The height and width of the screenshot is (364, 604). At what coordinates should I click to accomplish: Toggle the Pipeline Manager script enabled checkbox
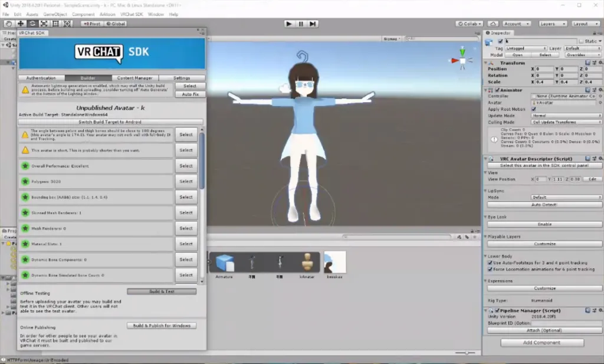(x=497, y=310)
